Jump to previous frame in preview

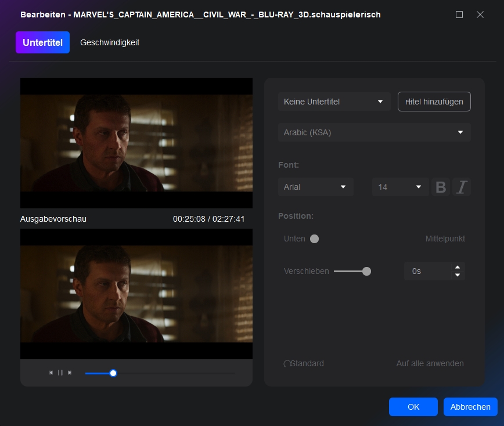pyautogui.click(x=51, y=373)
